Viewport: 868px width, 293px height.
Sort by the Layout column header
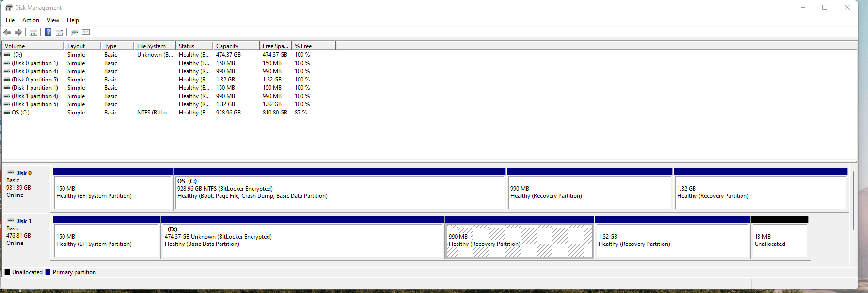[82, 46]
